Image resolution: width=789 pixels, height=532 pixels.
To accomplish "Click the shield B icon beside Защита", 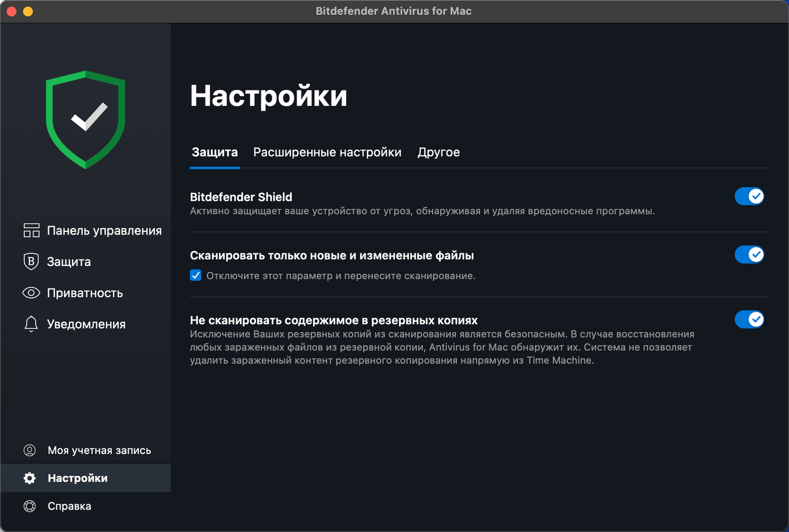I will click(31, 261).
